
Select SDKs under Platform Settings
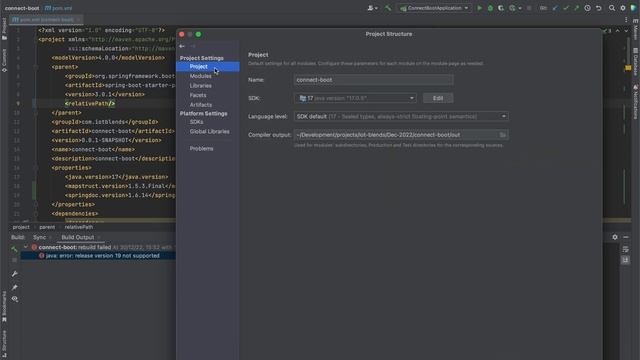[196, 122]
